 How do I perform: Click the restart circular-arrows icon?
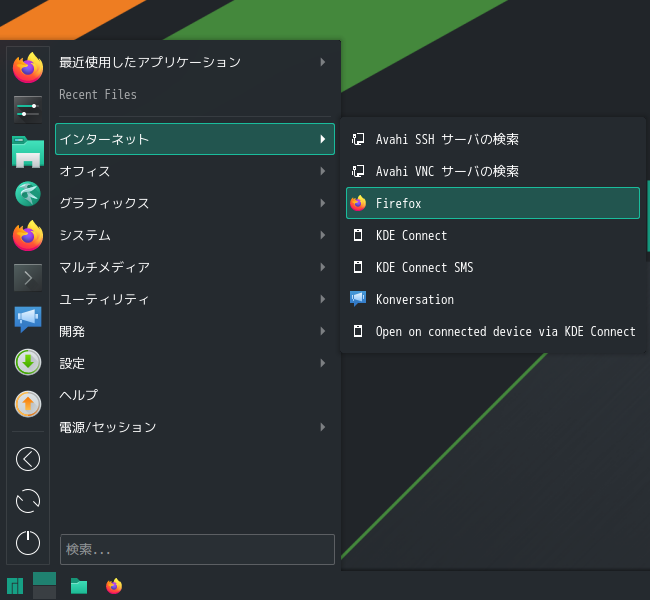tap(28, 501)
